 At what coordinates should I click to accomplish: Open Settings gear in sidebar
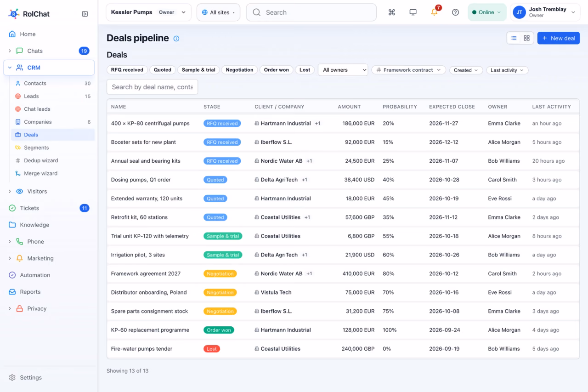coord(49,377)
